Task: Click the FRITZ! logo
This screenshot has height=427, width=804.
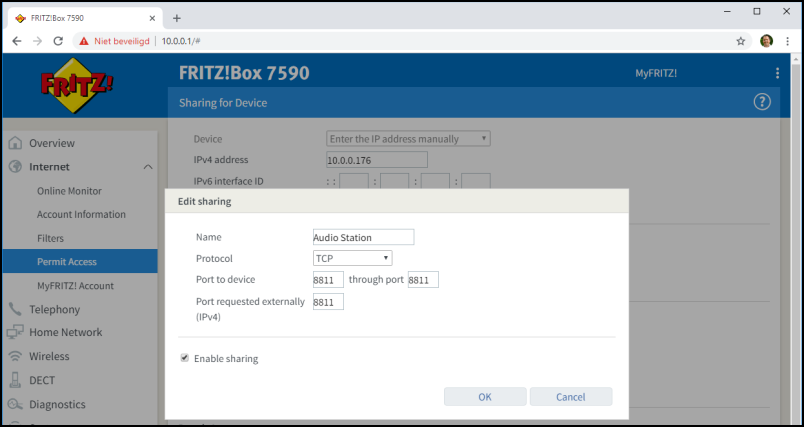Action: [x=77, y=85]
